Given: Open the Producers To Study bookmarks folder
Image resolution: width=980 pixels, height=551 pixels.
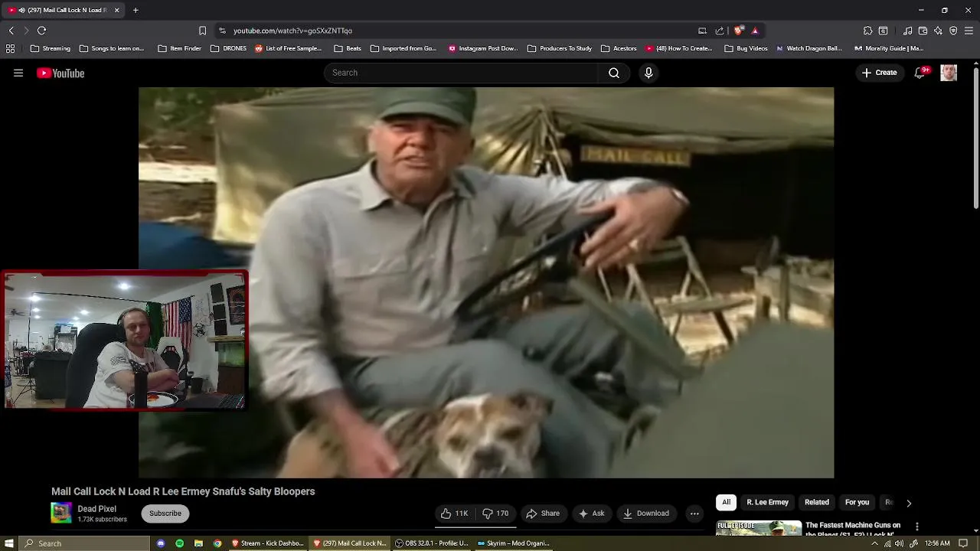Looking at the screenshot, I should (560, 48).
